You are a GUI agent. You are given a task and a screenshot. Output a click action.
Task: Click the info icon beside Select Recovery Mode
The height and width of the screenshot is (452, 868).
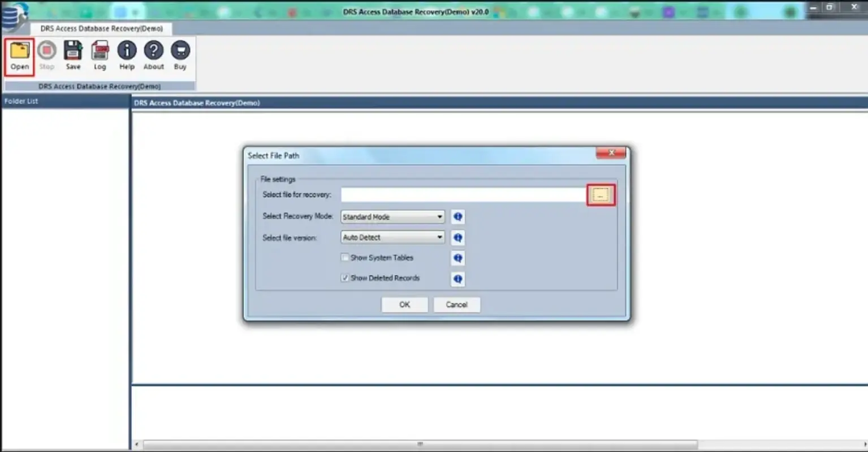[x=457, y=216]
